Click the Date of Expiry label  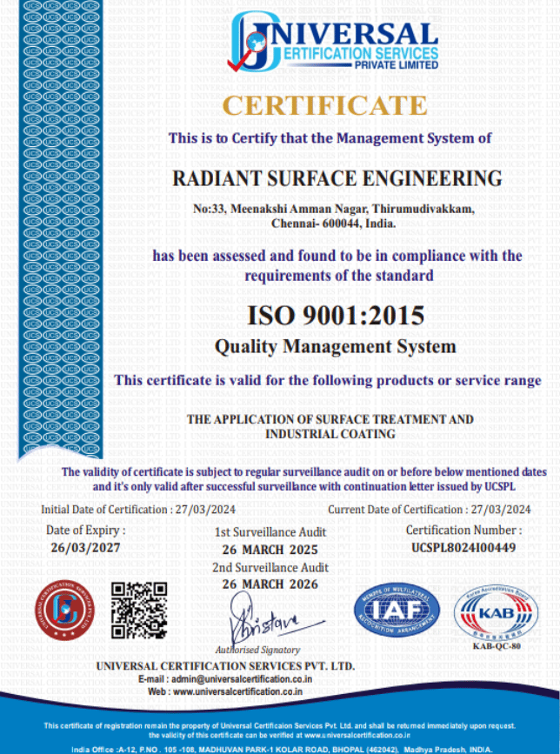pyautogui.click(x=85, y=530)
